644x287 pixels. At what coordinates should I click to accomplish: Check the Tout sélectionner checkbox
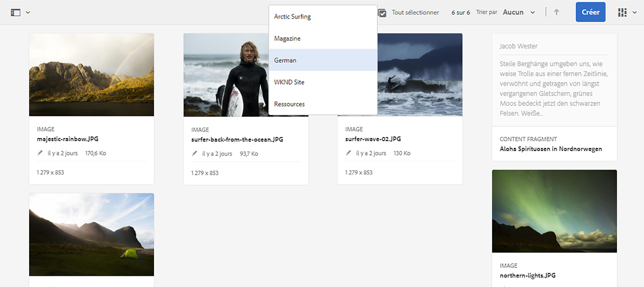tap(382, 13)
